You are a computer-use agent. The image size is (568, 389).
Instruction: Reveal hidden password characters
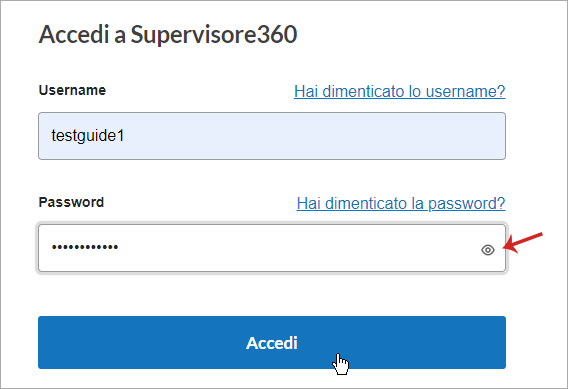pyautogui.click(x=488, y=250)
